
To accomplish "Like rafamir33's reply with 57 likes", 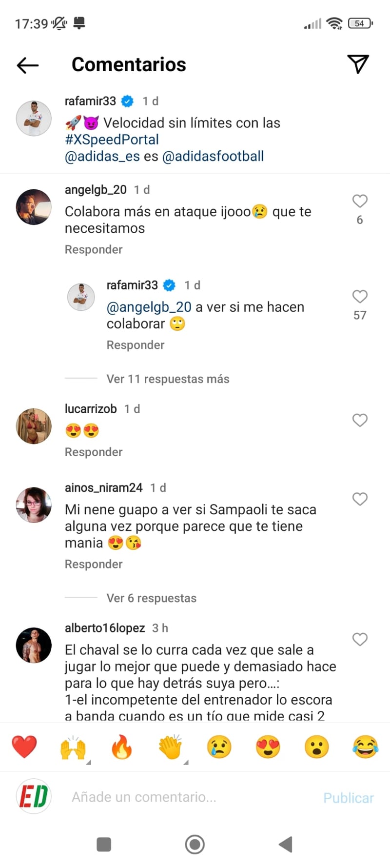I will click(360, 297).
